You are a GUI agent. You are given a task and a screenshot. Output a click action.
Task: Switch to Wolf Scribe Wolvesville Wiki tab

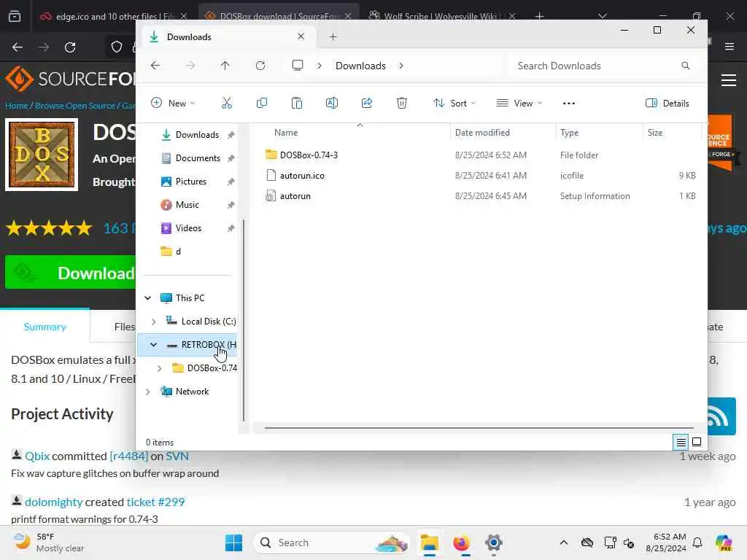(x=440, y=16)
